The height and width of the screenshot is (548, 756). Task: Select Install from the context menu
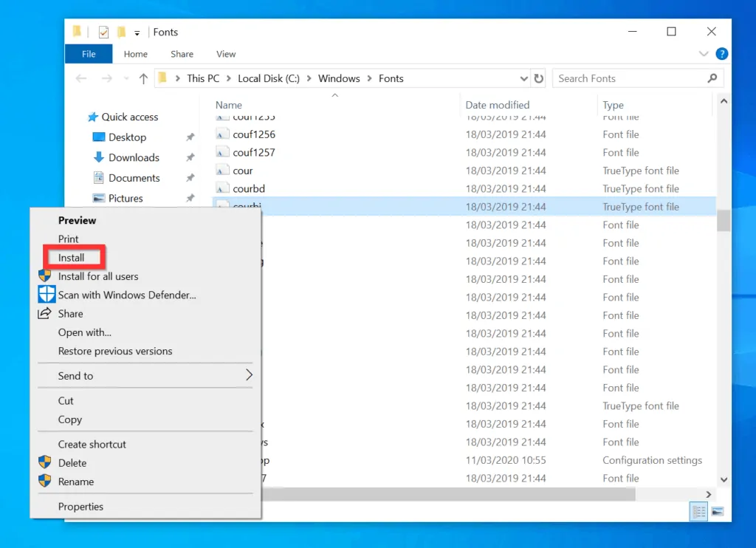pyautogui.click(x=72, y=257)
